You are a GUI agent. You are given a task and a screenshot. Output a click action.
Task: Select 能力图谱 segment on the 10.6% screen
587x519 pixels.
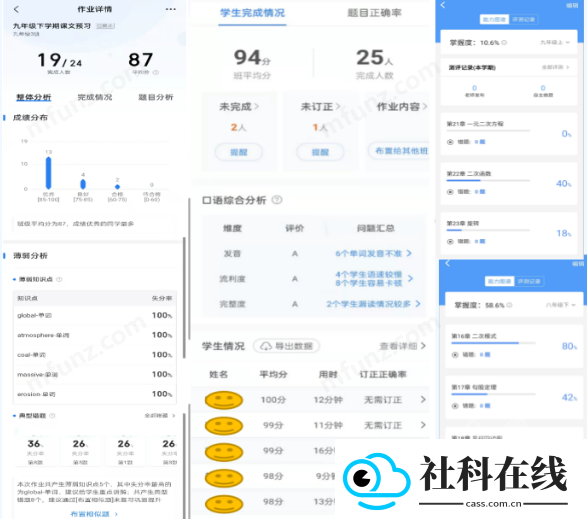click(x=494, y=19)
